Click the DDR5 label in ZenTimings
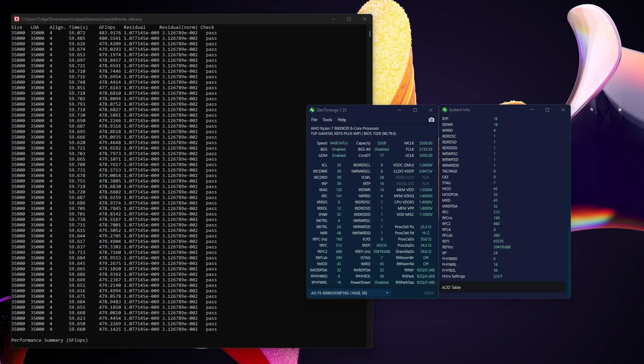The image size is (644, 364). coord(428,293)
